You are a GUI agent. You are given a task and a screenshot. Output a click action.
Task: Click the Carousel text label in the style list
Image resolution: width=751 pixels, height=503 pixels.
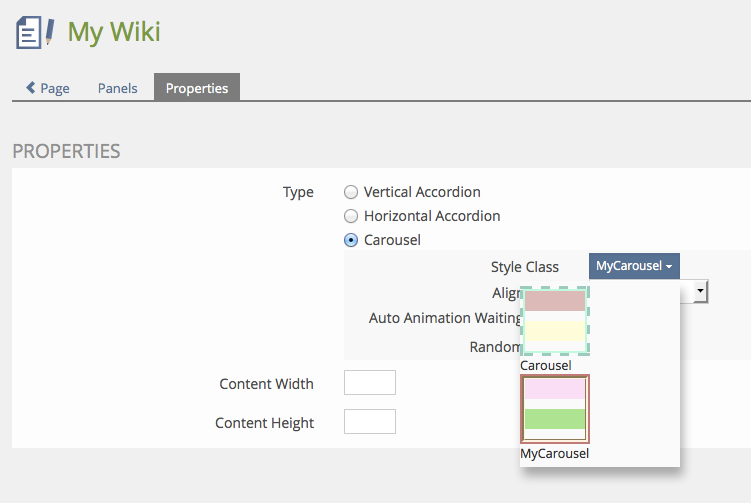[x=545, y=366]
